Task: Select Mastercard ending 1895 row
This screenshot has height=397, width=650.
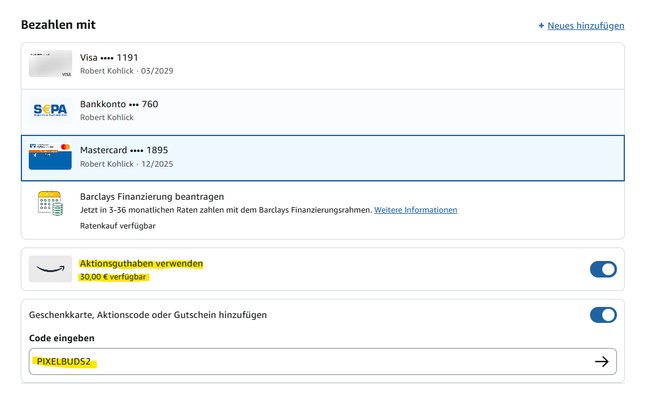Action: click(323, 158)
